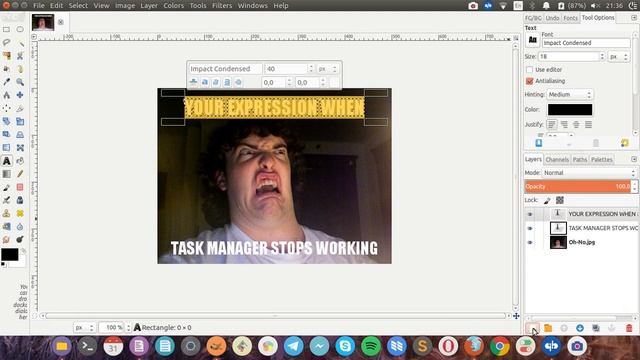640x360 pixels.
Task: Switch to the Undo tab
Action: [552, 18]
